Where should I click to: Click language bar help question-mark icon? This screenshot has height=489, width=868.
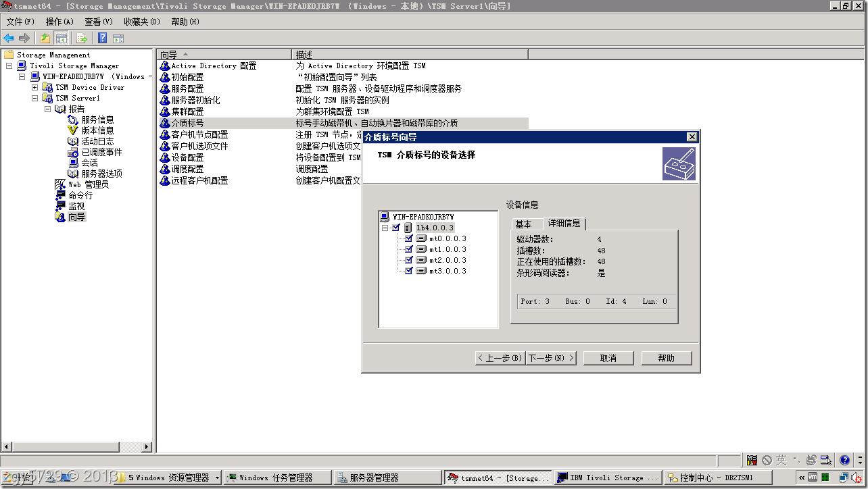tap(844, 461)
